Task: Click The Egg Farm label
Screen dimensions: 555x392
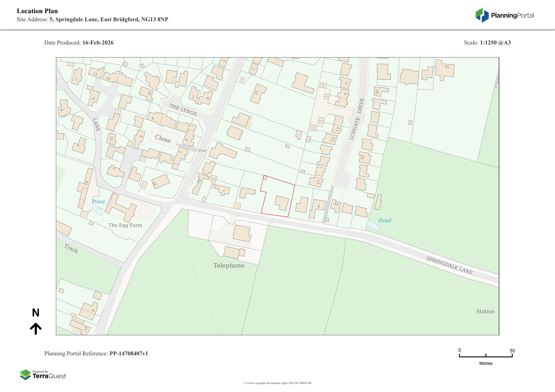Action: tap(125, 225)
